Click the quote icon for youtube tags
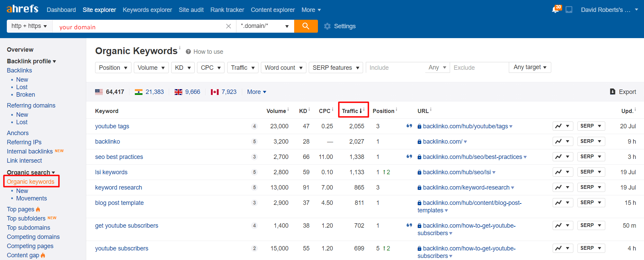The image size is (644, 260). click(409, 126)
